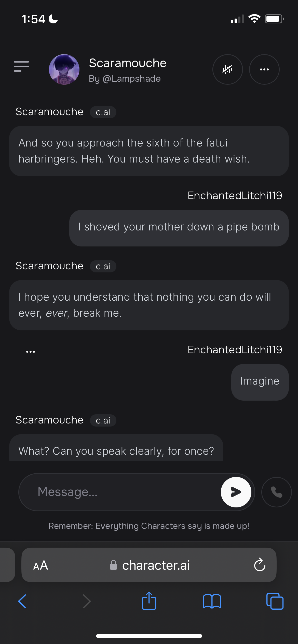Open the Safari share sheet

(149, 601)
